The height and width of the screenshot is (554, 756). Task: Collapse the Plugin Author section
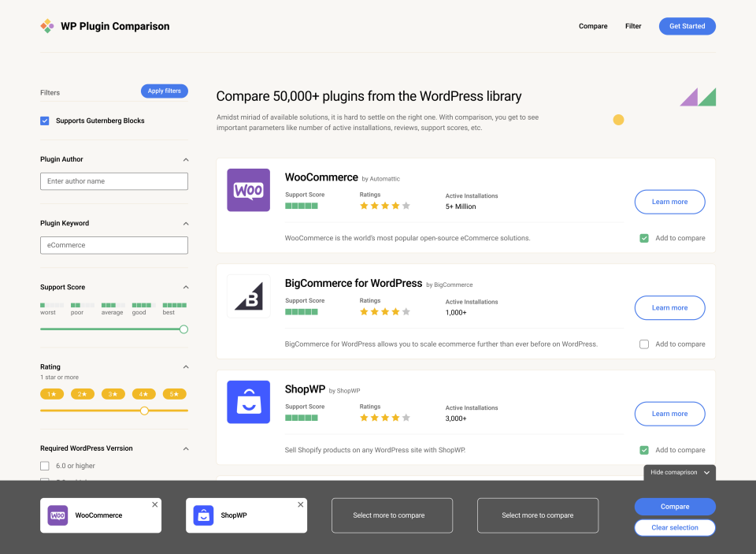(186, 160)
